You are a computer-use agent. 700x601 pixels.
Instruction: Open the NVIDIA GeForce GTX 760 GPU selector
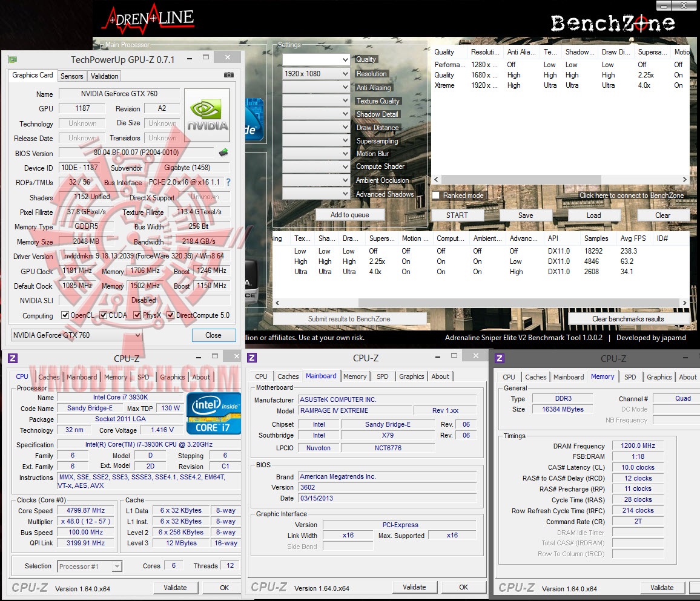[76, 335]
